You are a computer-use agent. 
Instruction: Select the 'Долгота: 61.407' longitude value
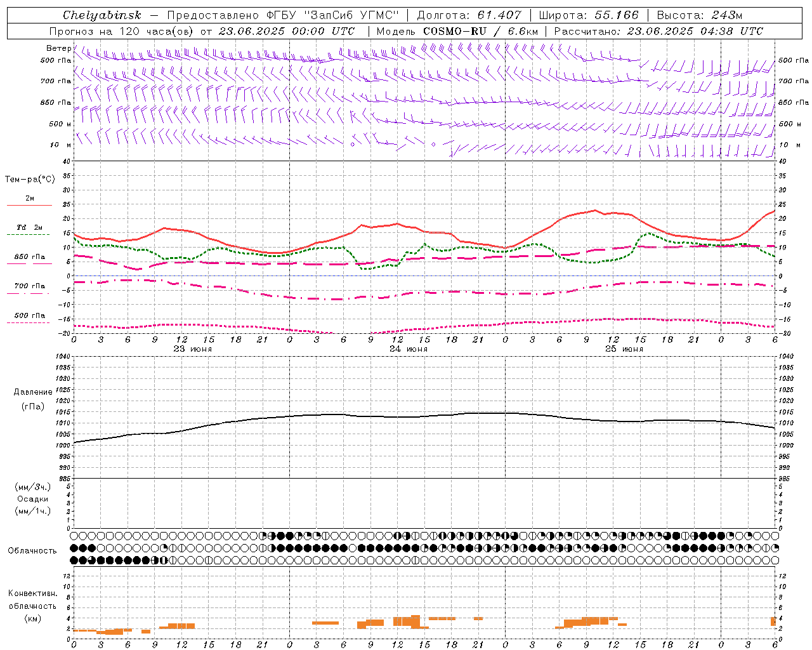pos(469,15)
